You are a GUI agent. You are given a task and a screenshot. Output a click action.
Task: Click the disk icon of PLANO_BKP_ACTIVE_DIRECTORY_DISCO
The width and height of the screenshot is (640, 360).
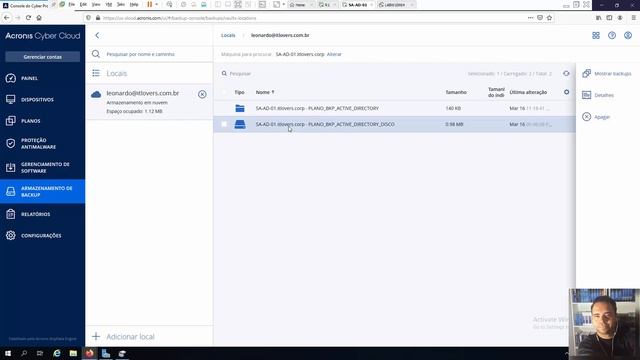(240, 124)
